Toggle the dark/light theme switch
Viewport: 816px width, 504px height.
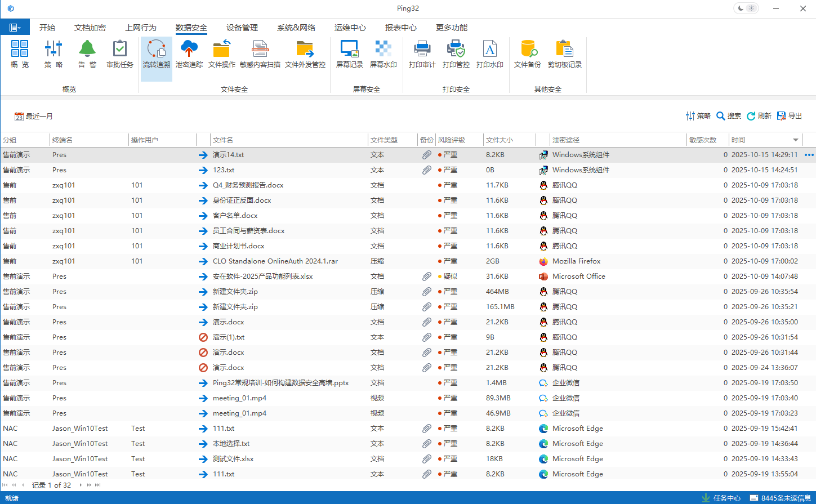(746, 8)
